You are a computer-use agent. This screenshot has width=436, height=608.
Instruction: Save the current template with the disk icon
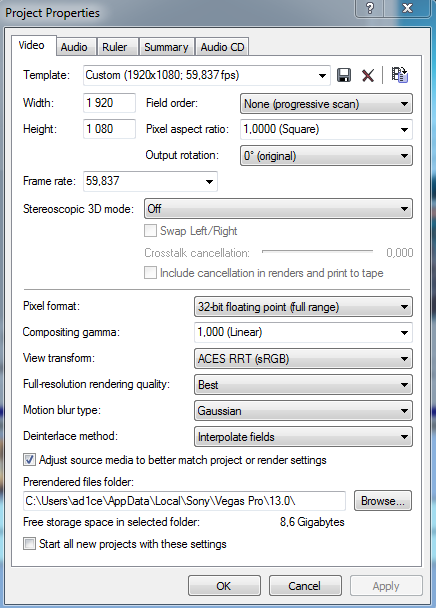(344, 75)
